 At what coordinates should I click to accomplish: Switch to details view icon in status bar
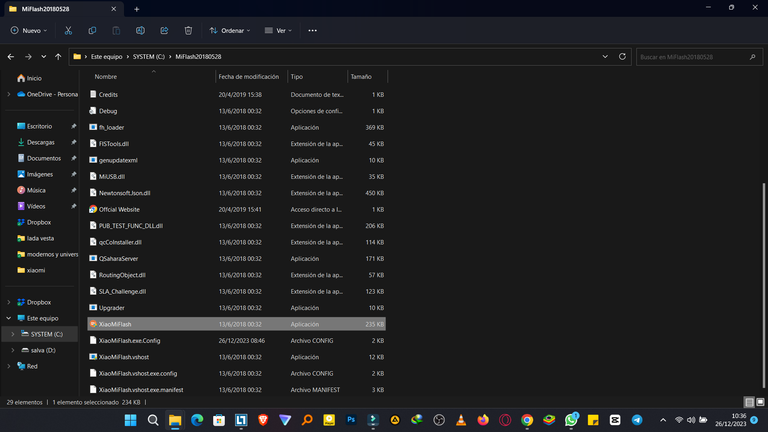(x=749, y=402)
